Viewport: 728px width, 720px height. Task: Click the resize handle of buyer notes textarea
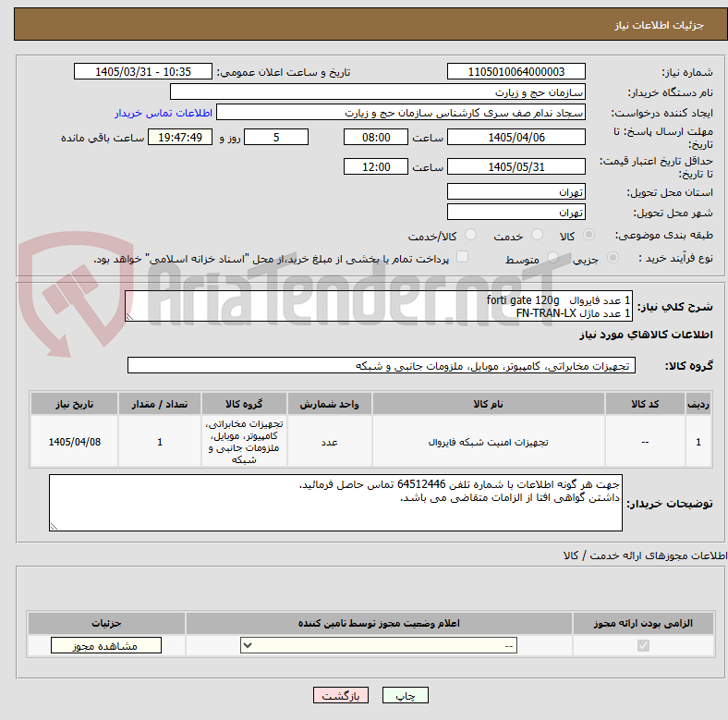pos(54,526)
